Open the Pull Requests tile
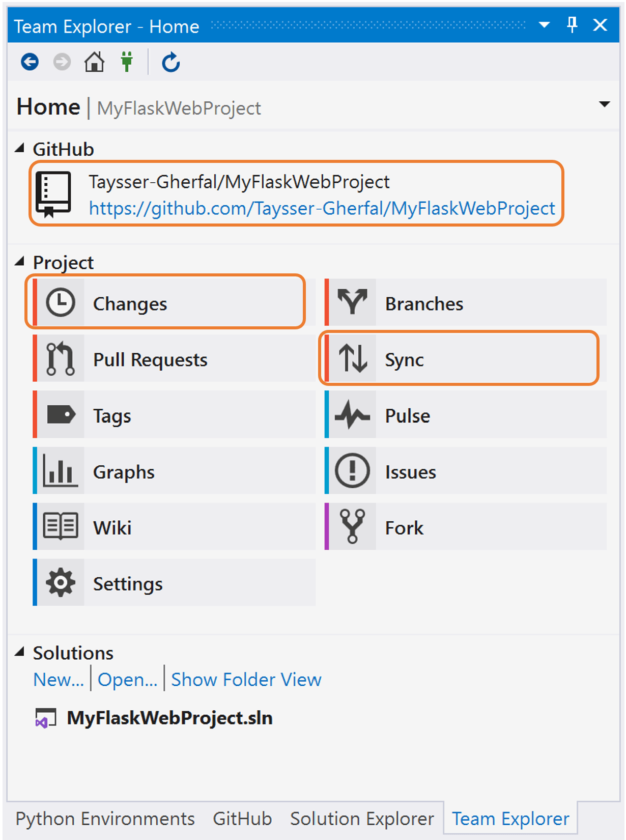Viewport: 626px width, 840px height. (x=173, y=359)
